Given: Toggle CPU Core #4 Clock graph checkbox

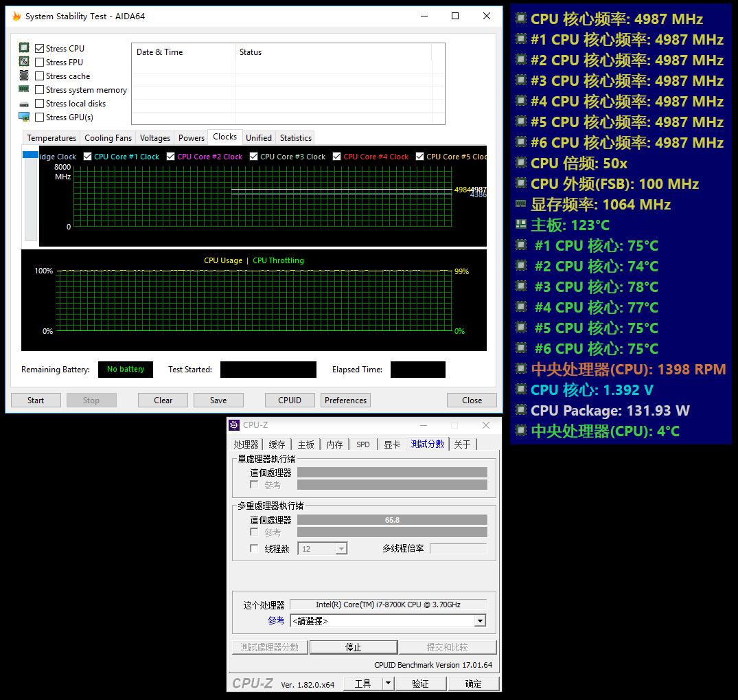Looking at the screenshot, I should pyautogui.click(x=337, y=157).
